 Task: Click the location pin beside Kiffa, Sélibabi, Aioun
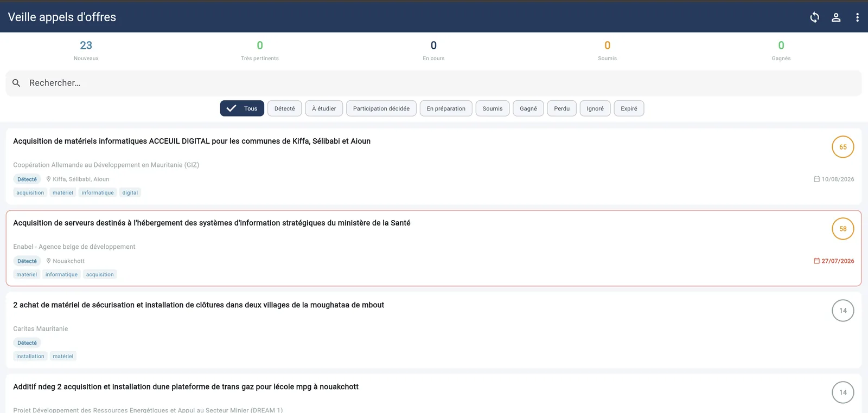(48, 179)
